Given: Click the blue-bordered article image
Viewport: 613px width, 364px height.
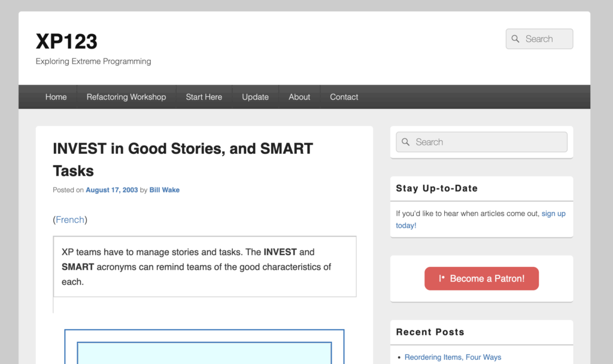Looking at the screenshot, I should pos(204,347).
